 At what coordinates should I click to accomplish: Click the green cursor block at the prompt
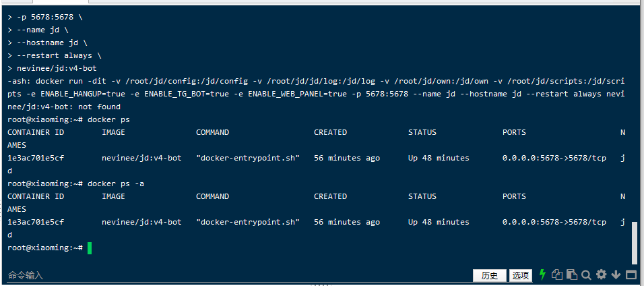[90, 248]
